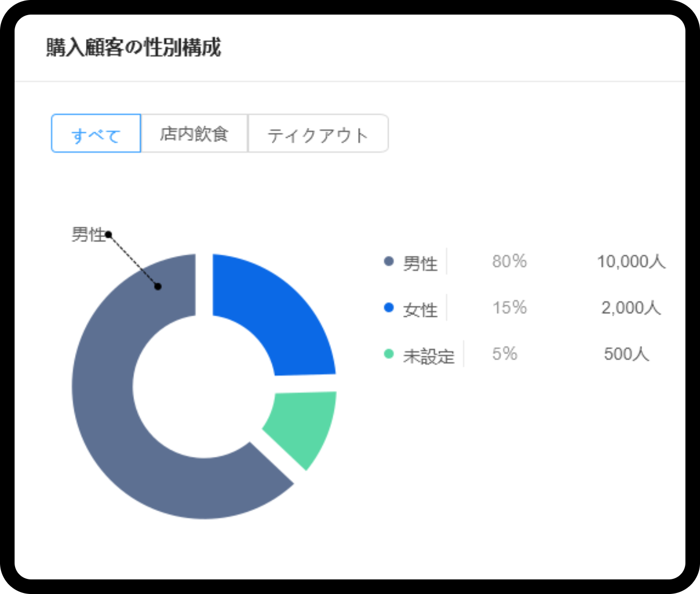The width and height of the screenshot is (700, 594).
Task: Toggle the 女性 series via legend label
Action: [x=420, y=310]
